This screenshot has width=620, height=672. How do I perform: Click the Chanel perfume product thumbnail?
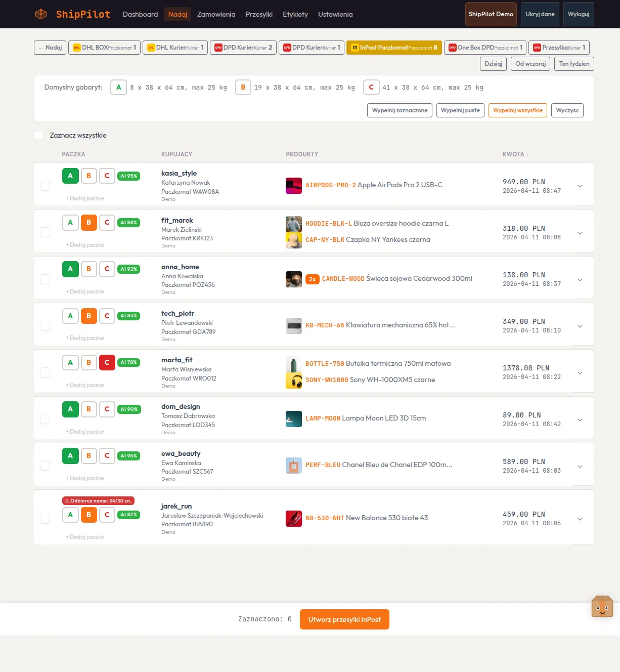pos(294,466)
